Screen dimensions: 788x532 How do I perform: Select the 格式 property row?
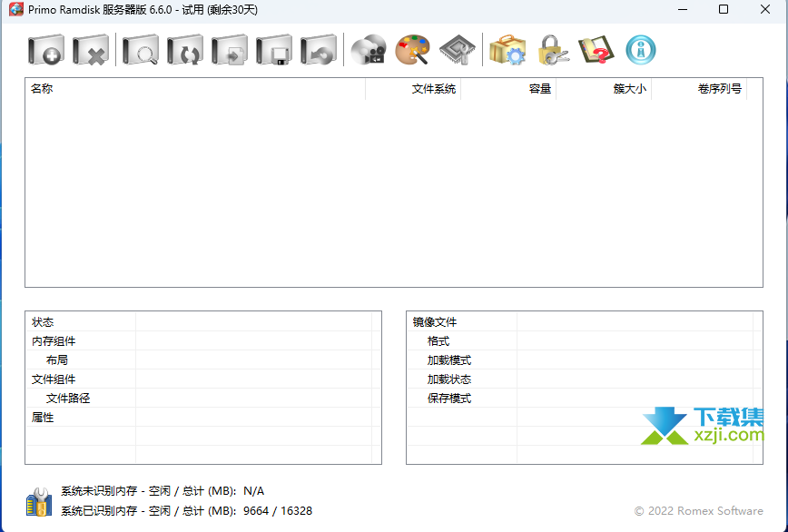coord(585,340)
